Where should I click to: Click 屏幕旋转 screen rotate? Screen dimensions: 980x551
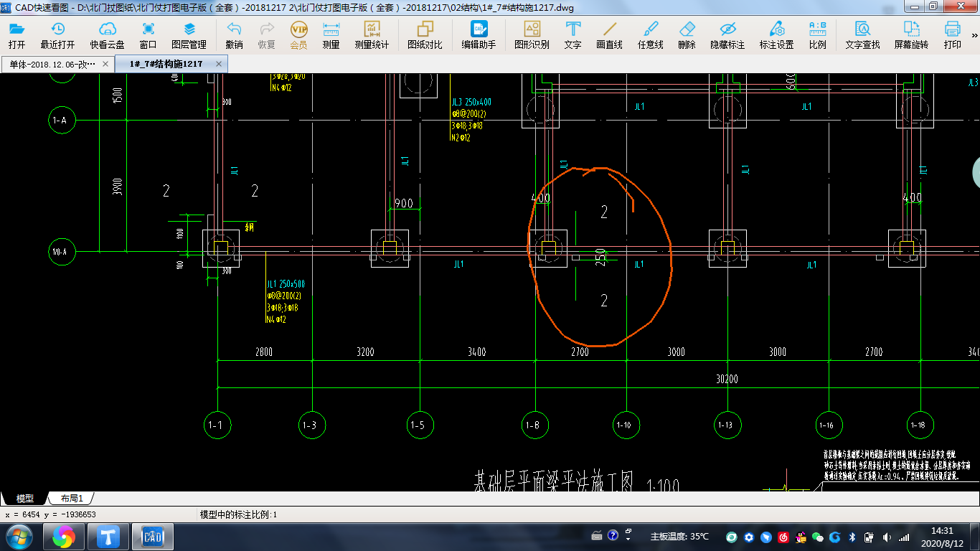(911, 35)
